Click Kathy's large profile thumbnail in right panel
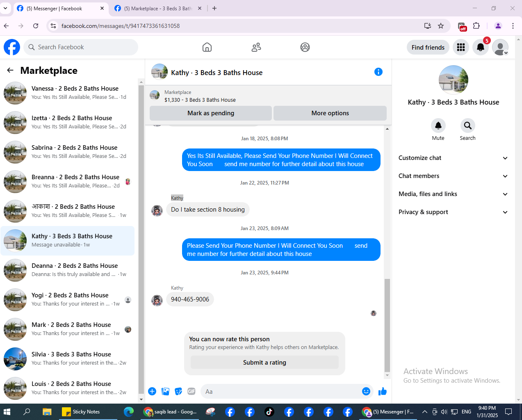The height and width of the screenshot is (420, 522). point(453,80)
